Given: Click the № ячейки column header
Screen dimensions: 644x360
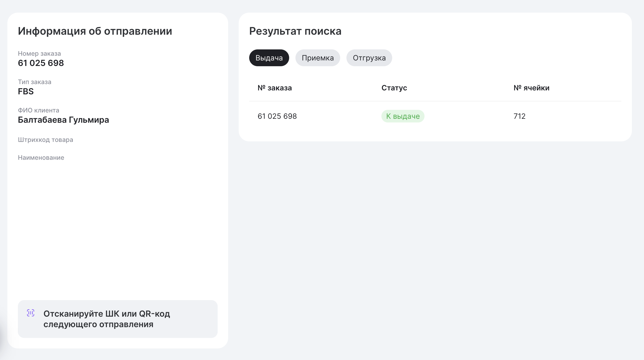Looking at the screenshot, I should 531,88.
